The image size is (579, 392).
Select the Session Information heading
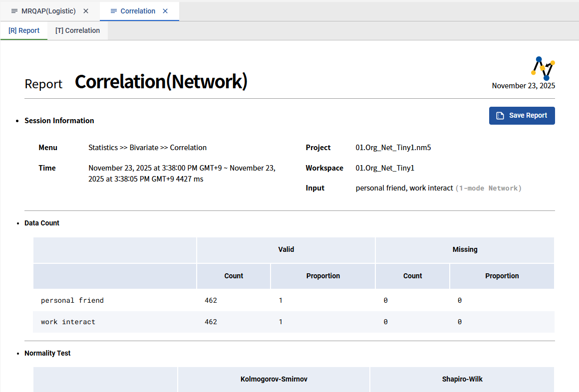point(59,121)
